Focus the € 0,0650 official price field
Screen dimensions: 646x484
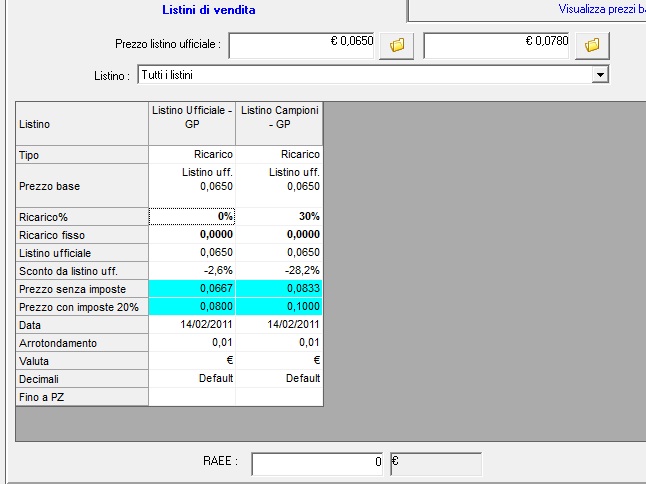click(301, 45)
